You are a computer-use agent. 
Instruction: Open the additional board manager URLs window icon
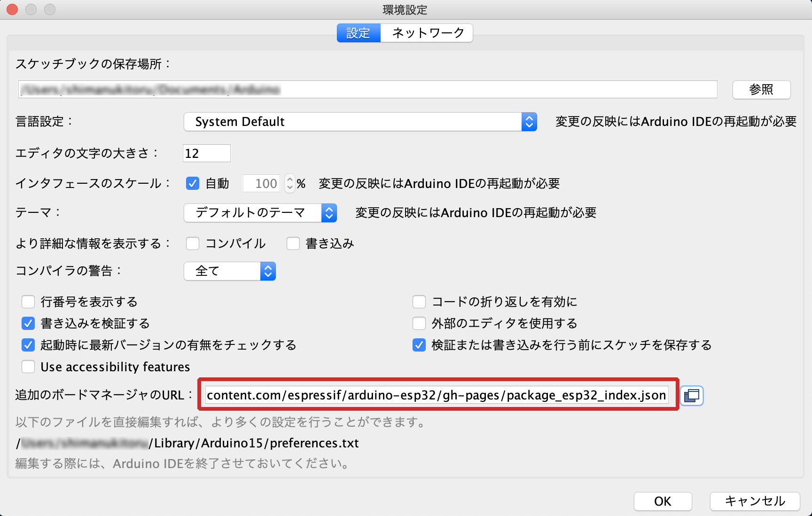click(x=691, y=395)
